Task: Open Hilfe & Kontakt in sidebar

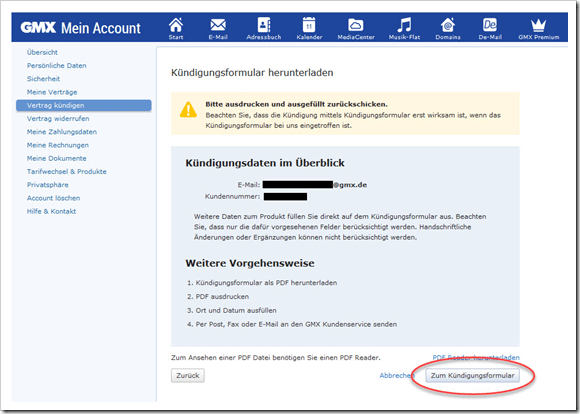Action: pos(51,212)
